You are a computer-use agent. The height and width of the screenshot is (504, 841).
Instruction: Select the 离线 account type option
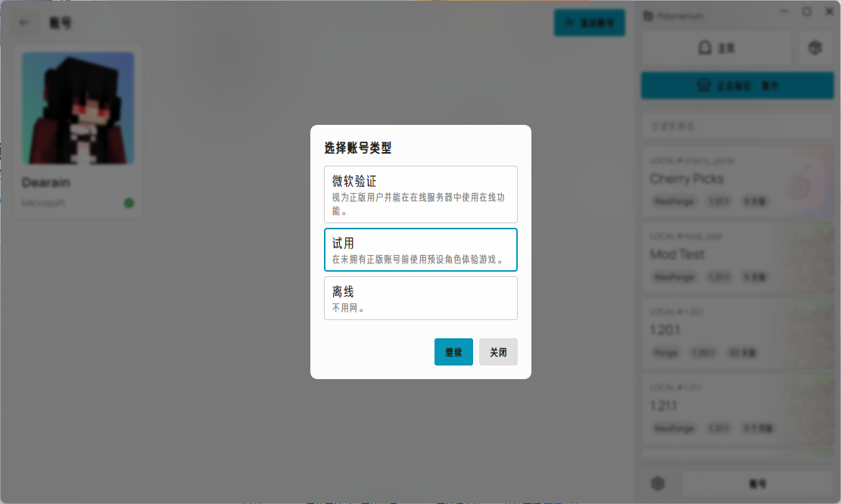tap(421, 297)
